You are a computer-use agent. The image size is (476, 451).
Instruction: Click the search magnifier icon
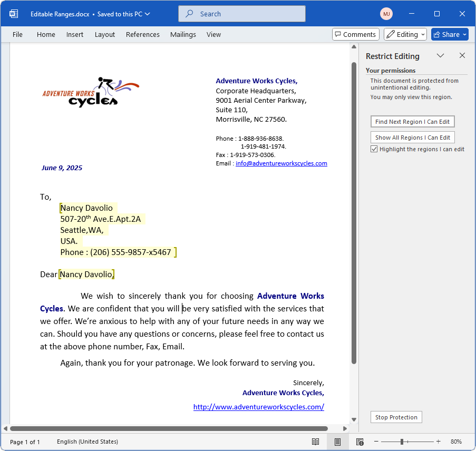189,14
